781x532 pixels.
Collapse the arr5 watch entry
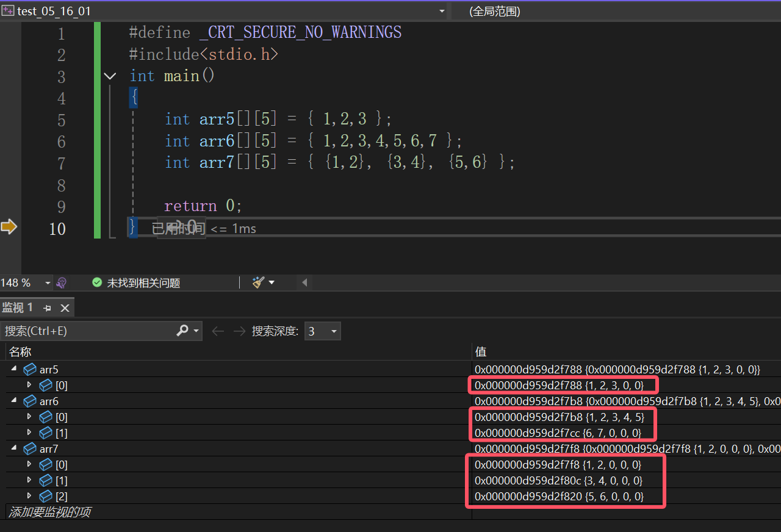pos(14,369)
